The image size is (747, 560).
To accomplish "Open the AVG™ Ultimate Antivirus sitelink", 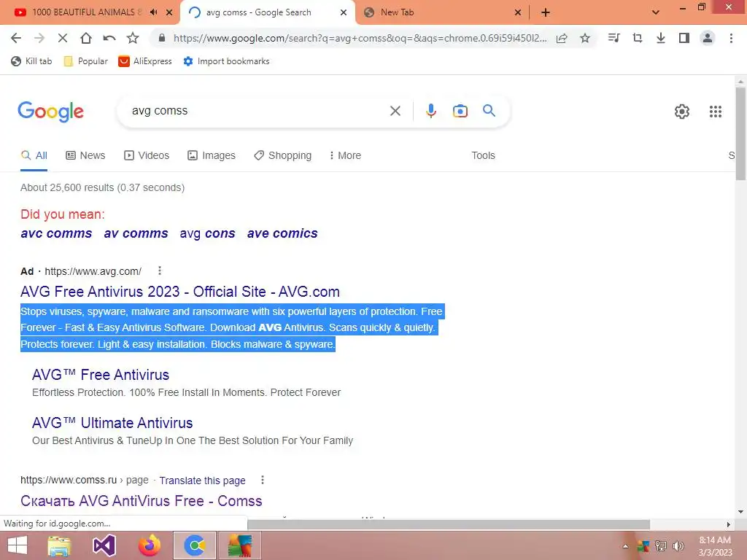I will click(x=112, y=424).
